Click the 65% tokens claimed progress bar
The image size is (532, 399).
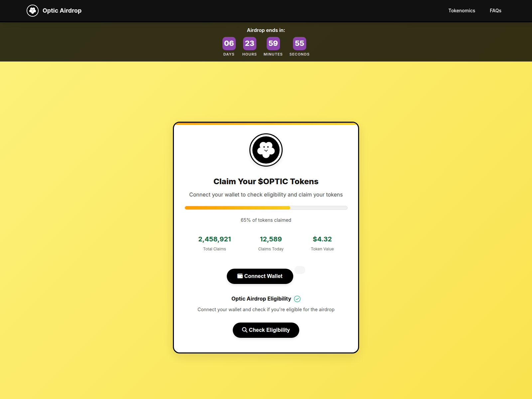tap(266, 207)
